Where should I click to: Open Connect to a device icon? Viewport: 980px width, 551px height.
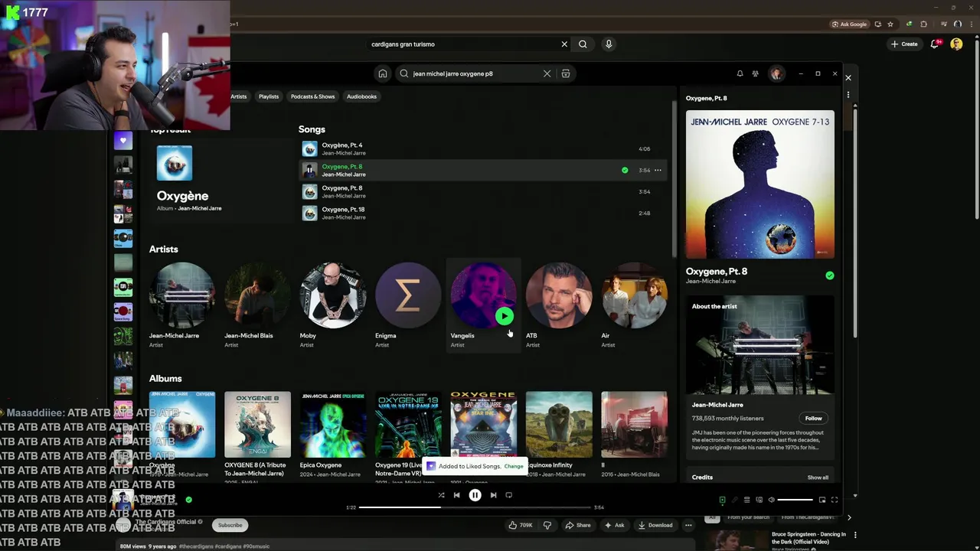(x=759, y=500)
